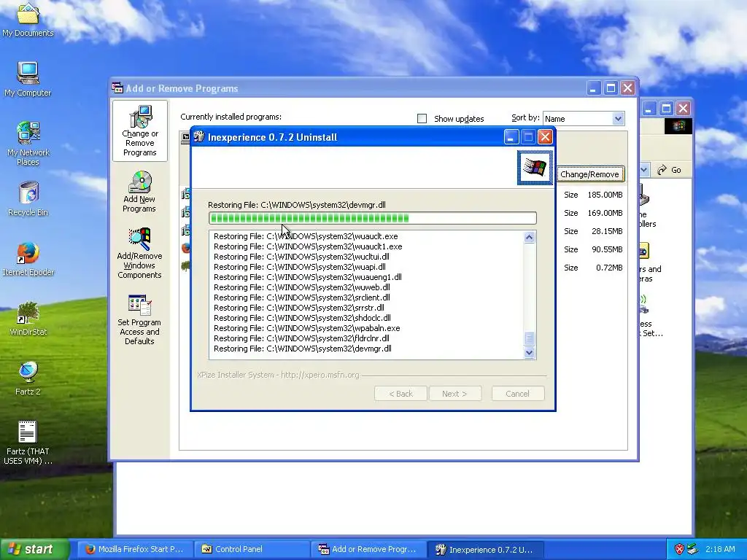Open Set Program Access and Defaults
This screenshot has width=747, height=560.
click(139, 319)
